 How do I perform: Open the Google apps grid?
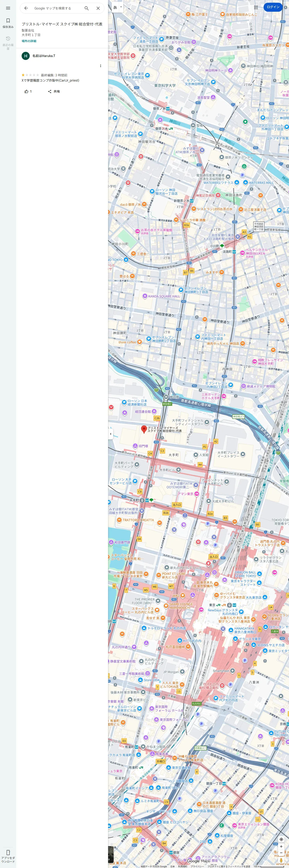[256, 7]
